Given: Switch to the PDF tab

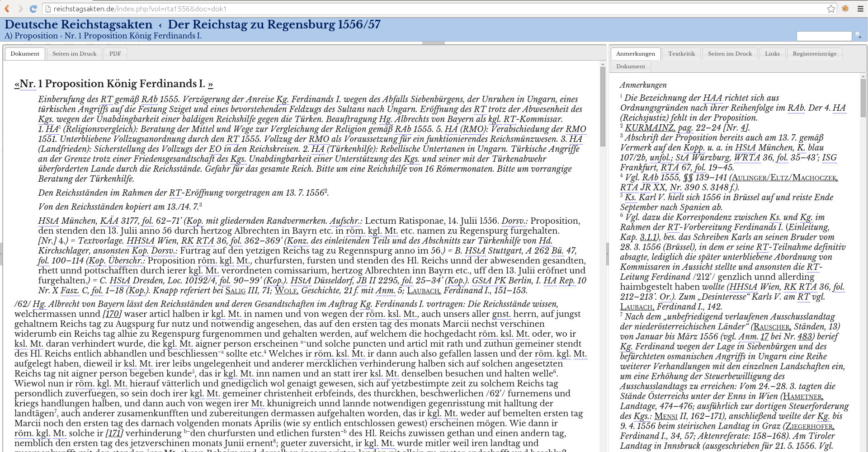Looking at the screenshot, I should pos(115,54).
